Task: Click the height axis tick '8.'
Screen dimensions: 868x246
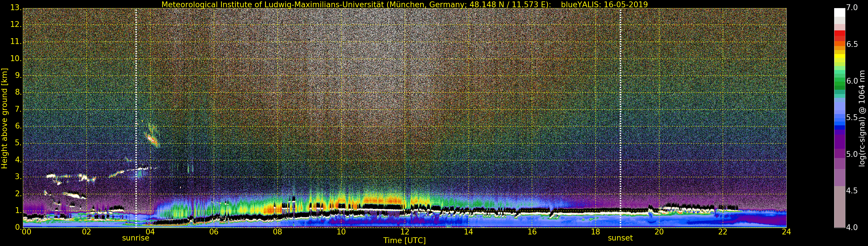Action: 18,92
